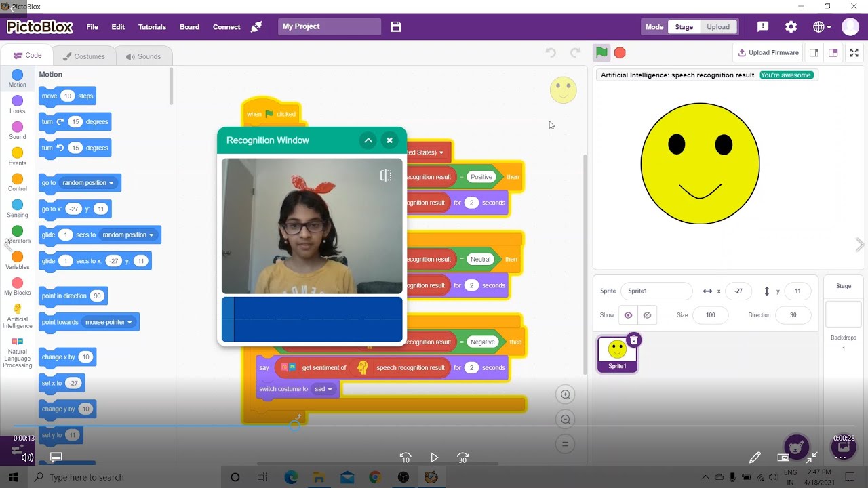Select Natural Language Processing category
The height and width of the screenshot is (488, 868).
point(18,352)
